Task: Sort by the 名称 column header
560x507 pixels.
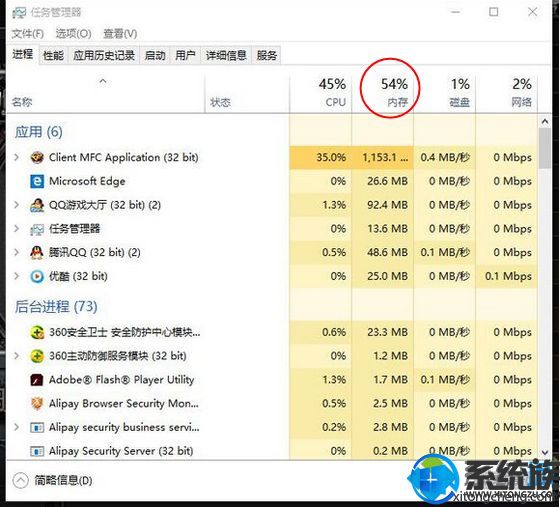Action: pos(105,94)
